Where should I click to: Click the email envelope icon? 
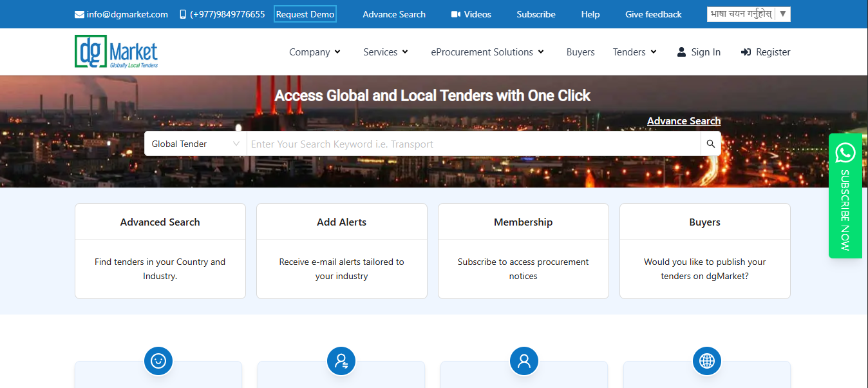click(x=79, y=14)
